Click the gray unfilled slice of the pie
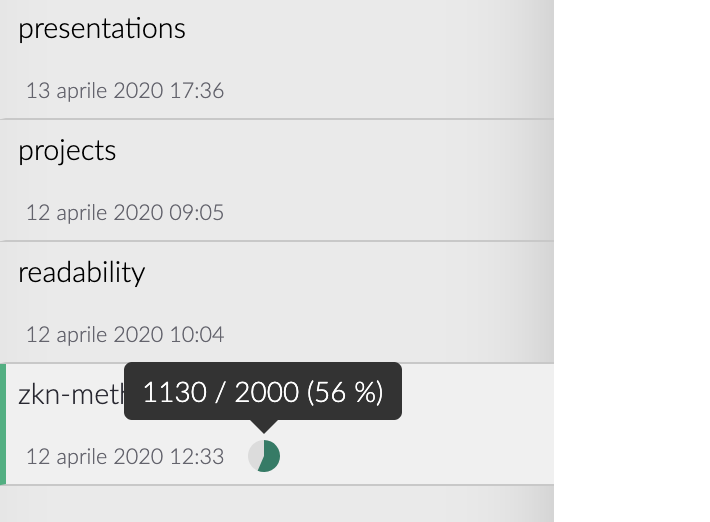Viewport: 710px width, 522px height. point(255,455)
